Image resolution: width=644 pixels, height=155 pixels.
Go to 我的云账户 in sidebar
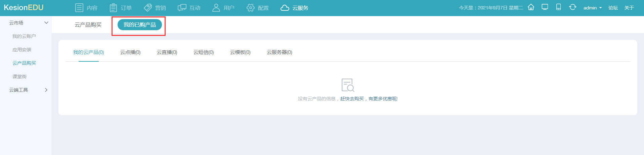24,36
